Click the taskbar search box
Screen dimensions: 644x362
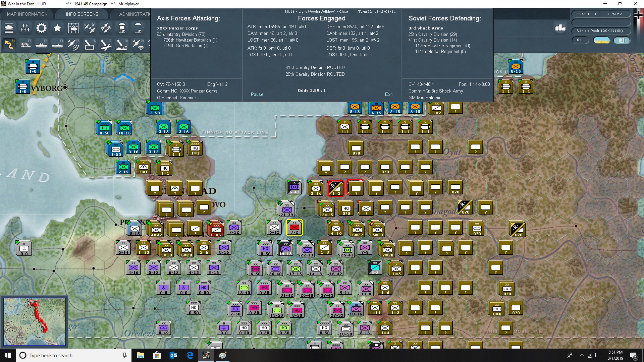[74, 355]
